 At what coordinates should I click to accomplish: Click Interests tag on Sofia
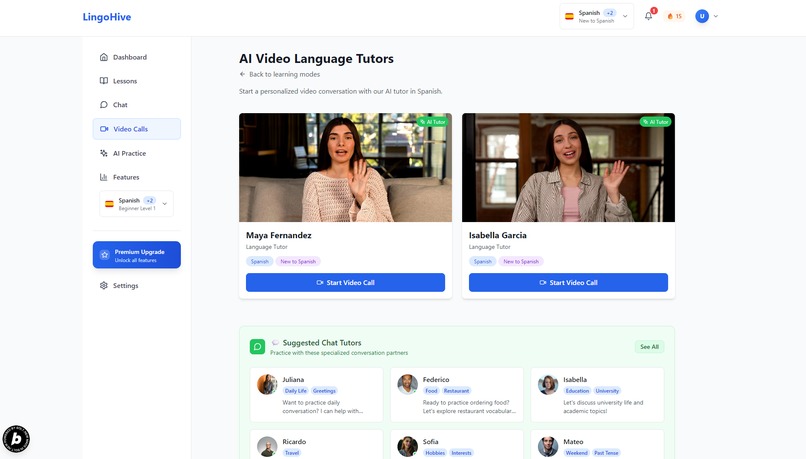pos(462,453)
